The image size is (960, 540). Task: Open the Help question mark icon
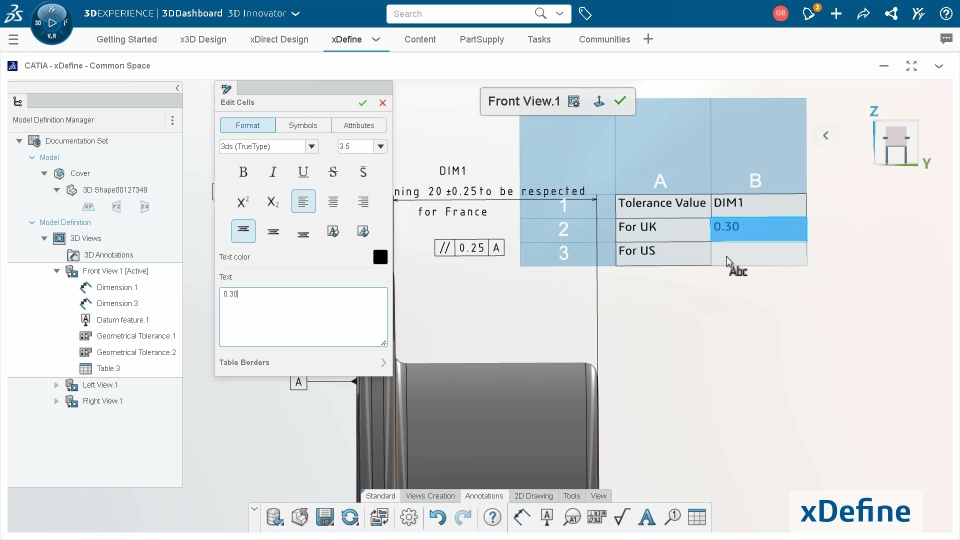[x=946, y=13]
